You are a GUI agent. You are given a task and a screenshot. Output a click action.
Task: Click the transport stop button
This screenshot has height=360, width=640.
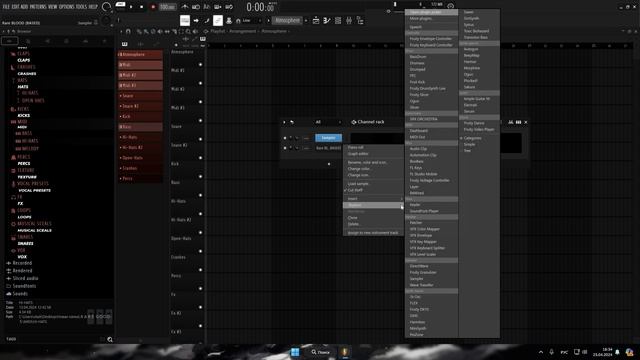coord(142,7)
